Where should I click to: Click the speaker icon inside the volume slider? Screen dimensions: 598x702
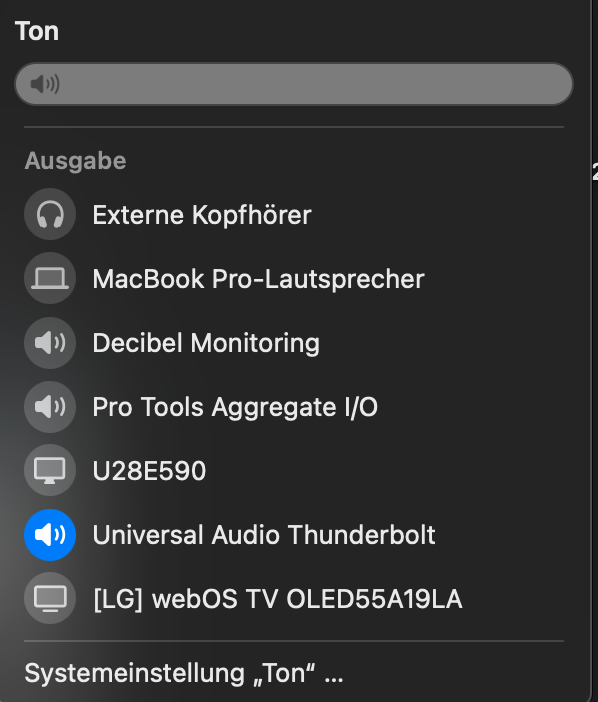(45, 84)
